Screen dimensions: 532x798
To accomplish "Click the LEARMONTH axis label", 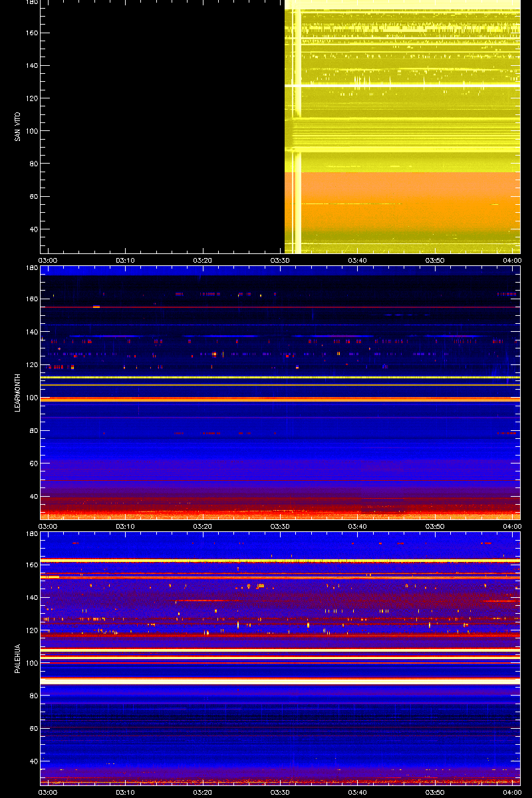I will click(17, 392).
